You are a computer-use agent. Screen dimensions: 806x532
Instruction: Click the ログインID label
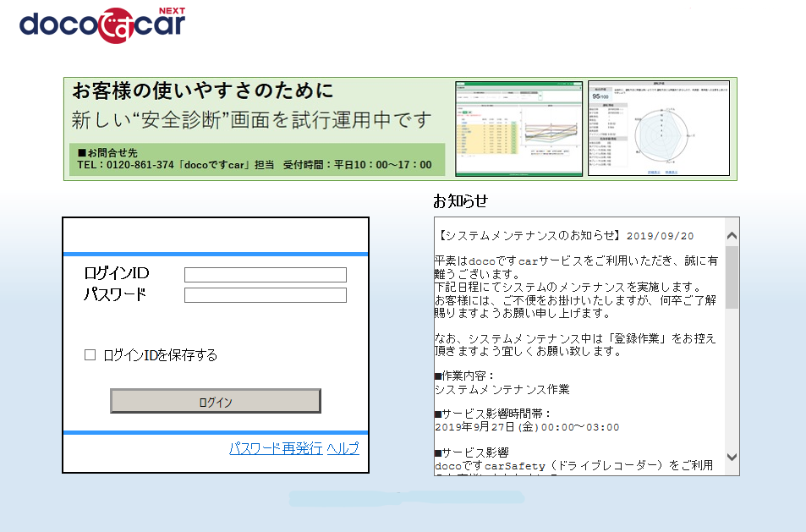click(117, 273)
